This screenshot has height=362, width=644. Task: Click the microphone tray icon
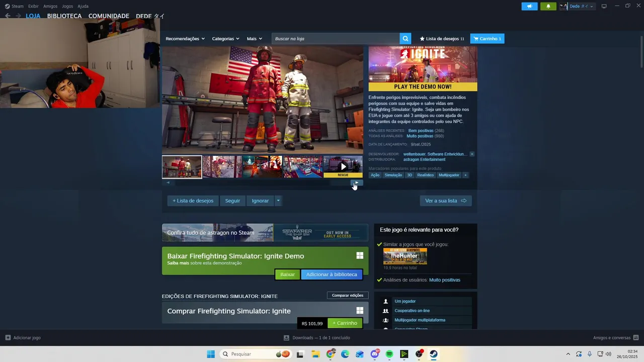point(590,354)
